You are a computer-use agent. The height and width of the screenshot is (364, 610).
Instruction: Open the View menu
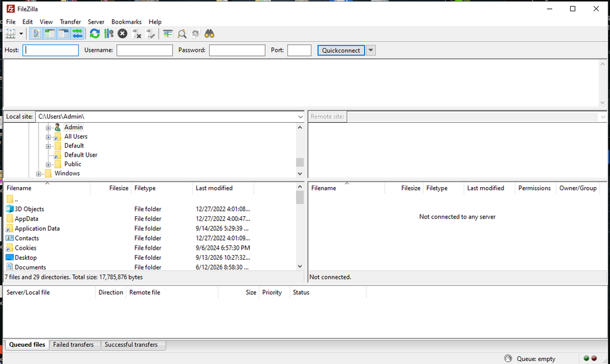pyautogui.click(x=46, y=22)
